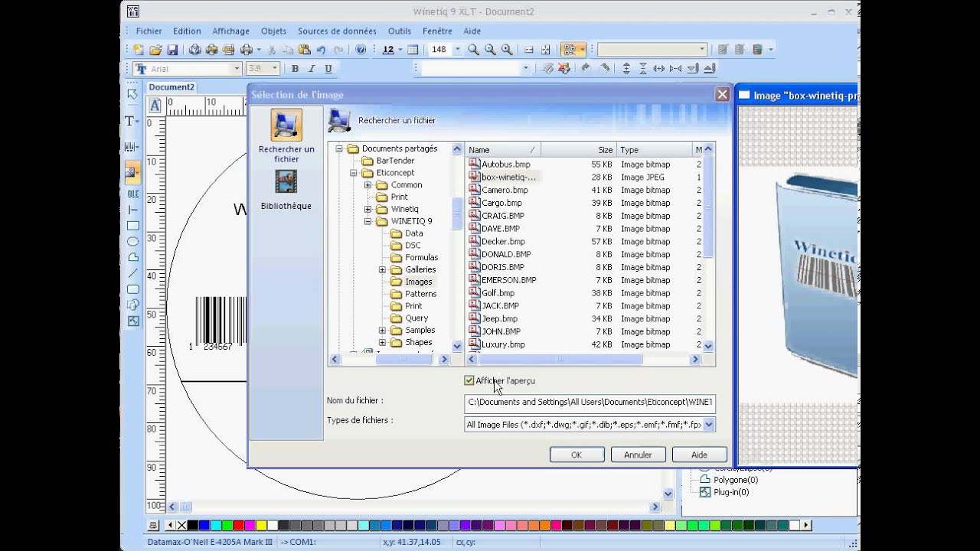Click the Open folder icon
Image resolution: width=980 pixels, height=551 pixels.
coord(155,50)
